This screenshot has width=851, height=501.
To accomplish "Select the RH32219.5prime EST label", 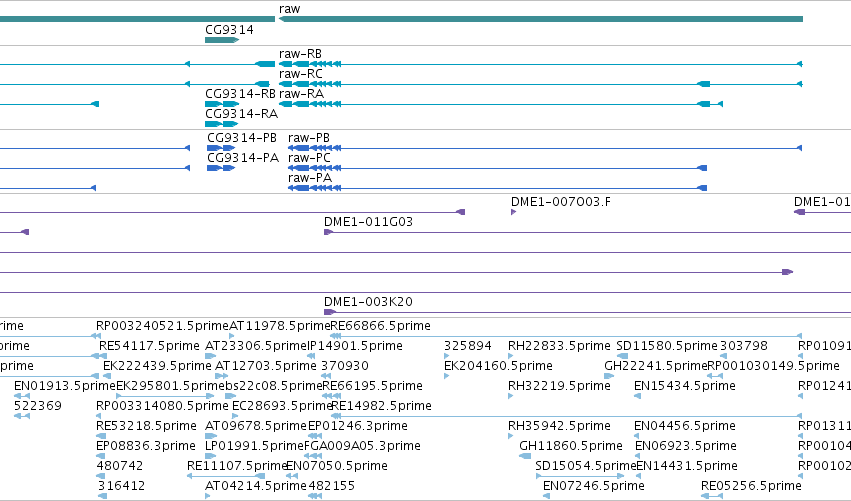I will click(x=559, y=386).
